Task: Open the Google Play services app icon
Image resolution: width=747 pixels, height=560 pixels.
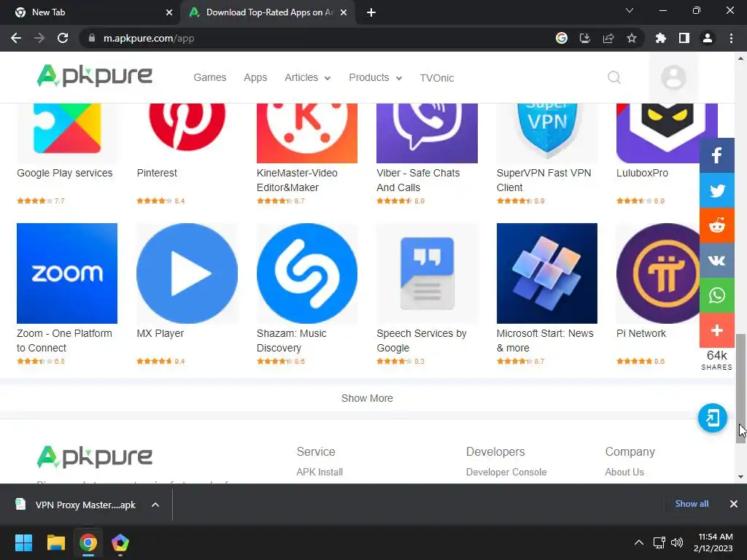Action: click(x=67, y=133)
